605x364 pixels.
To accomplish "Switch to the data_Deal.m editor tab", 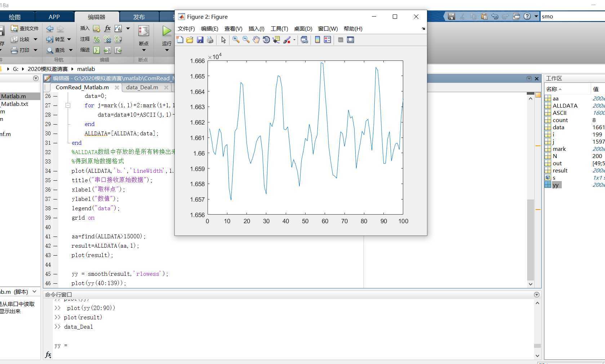I will (x=142, y=87).
